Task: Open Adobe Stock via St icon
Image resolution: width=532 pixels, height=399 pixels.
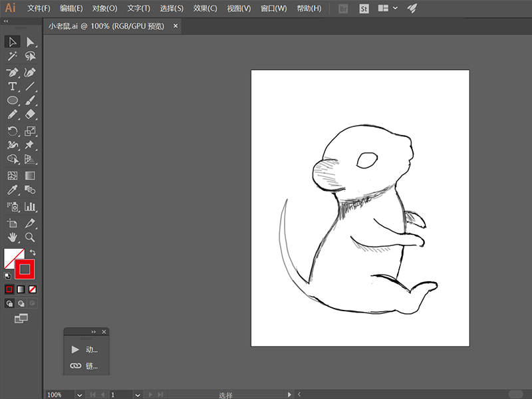Action: [x=364, y=9]
